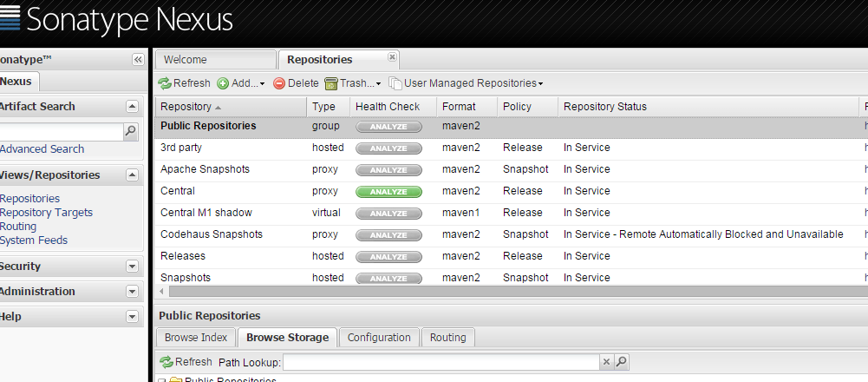
Task: Close the Repositories tab
Action: [392, 57]
